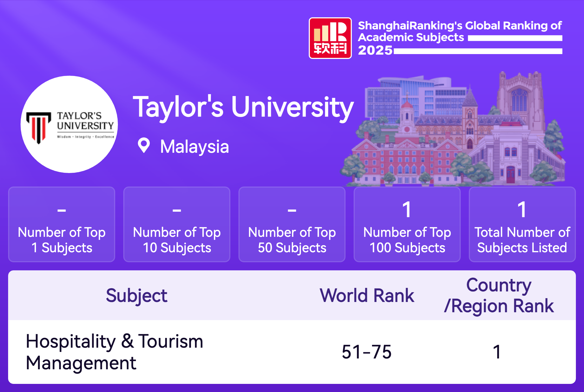Screen dimensions: 584x392
Task: Click the Taylor's University circular logo
Action: click(x=69, y=124)
